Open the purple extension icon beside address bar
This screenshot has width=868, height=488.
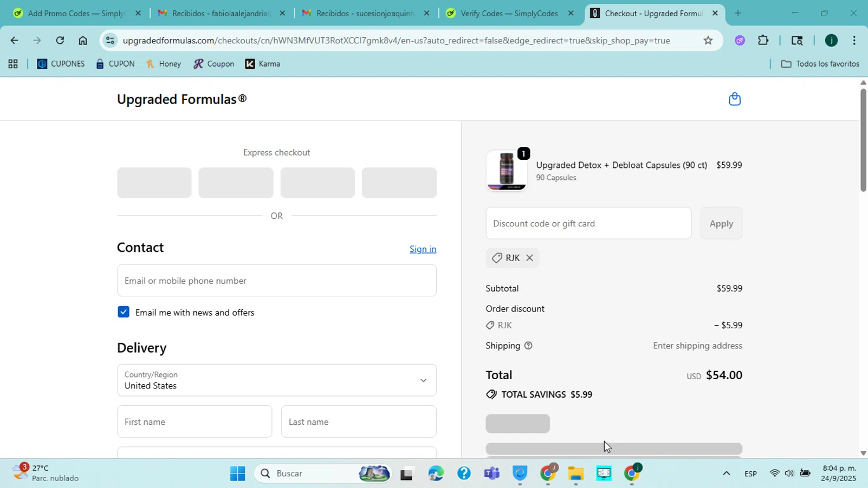point(740,41)
